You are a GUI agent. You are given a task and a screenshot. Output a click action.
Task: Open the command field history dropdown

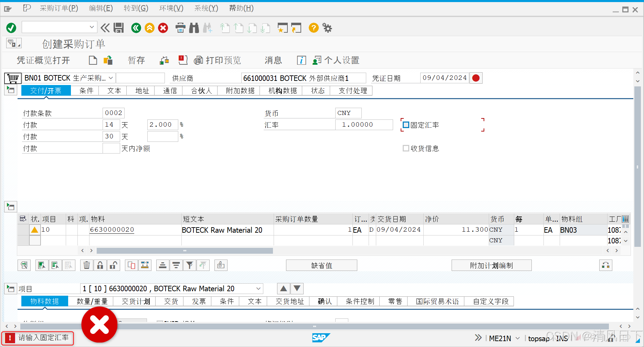tap(92, 27)
